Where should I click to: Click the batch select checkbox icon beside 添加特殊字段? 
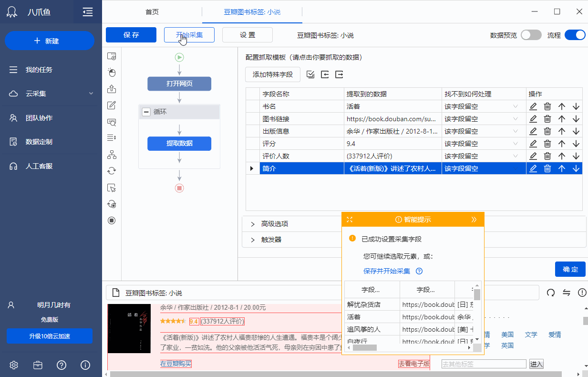point(310,74)
